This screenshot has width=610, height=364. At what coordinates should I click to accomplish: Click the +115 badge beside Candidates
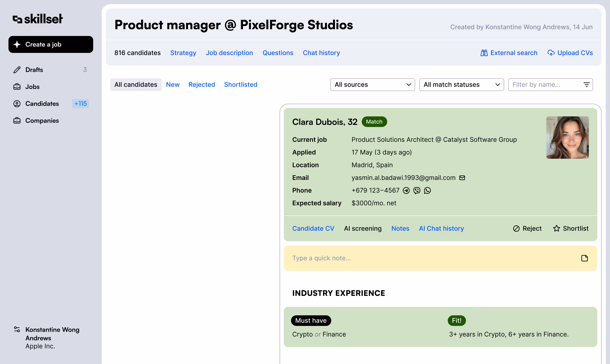80,103
